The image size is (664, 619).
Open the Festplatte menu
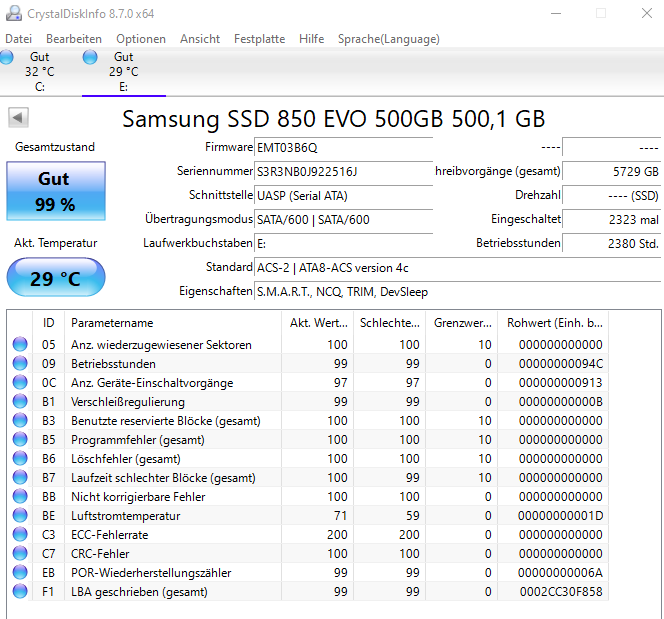click(x=260, y=39)
